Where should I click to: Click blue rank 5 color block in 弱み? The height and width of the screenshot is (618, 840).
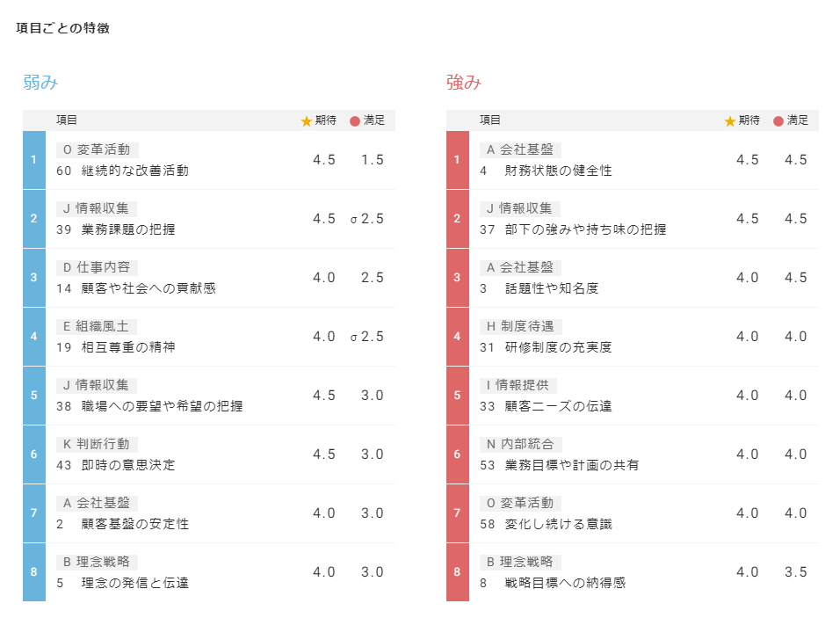(x=33, y=396)
